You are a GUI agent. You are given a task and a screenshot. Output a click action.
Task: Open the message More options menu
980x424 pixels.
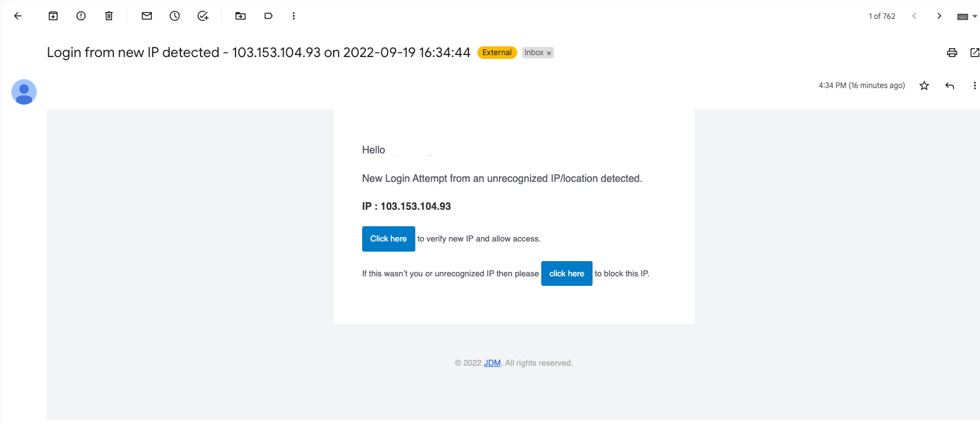point(974,86)
